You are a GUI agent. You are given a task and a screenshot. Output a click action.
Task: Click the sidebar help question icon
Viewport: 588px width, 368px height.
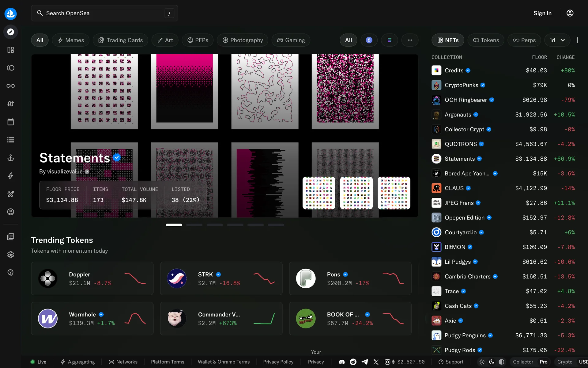(x=10, y=273)
